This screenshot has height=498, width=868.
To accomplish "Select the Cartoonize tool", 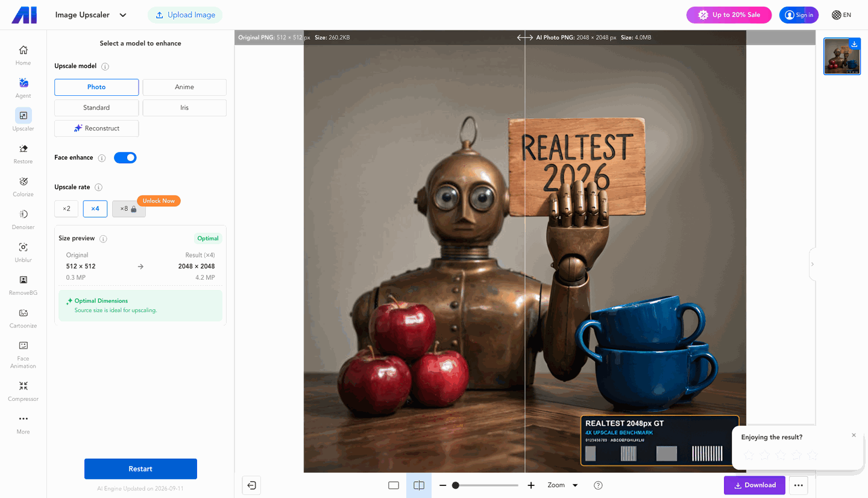I will coord(23,318).
